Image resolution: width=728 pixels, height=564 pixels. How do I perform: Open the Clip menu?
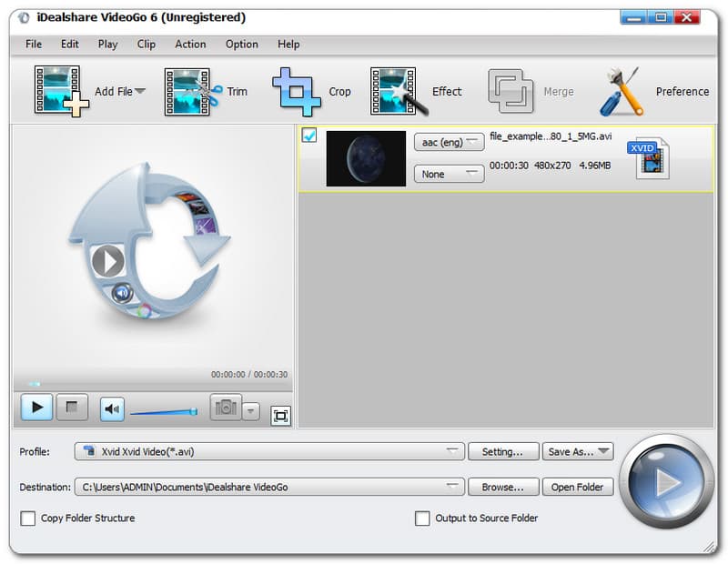click(146, 44)
